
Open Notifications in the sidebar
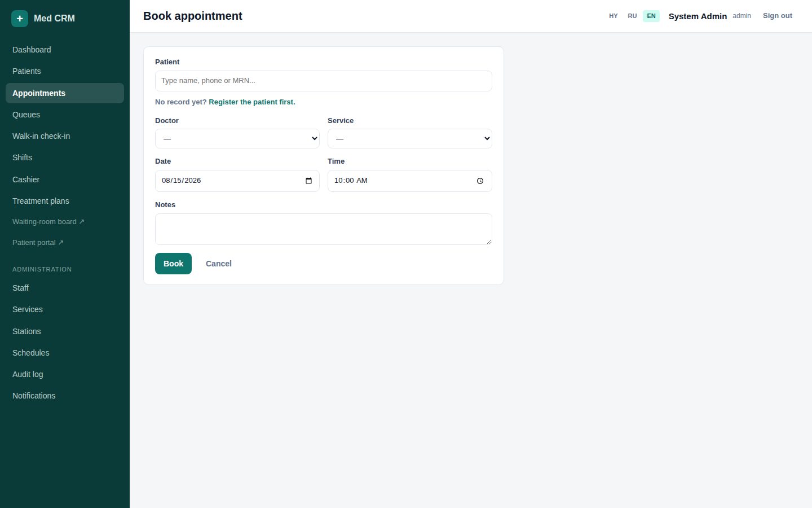tap(65, 396)
